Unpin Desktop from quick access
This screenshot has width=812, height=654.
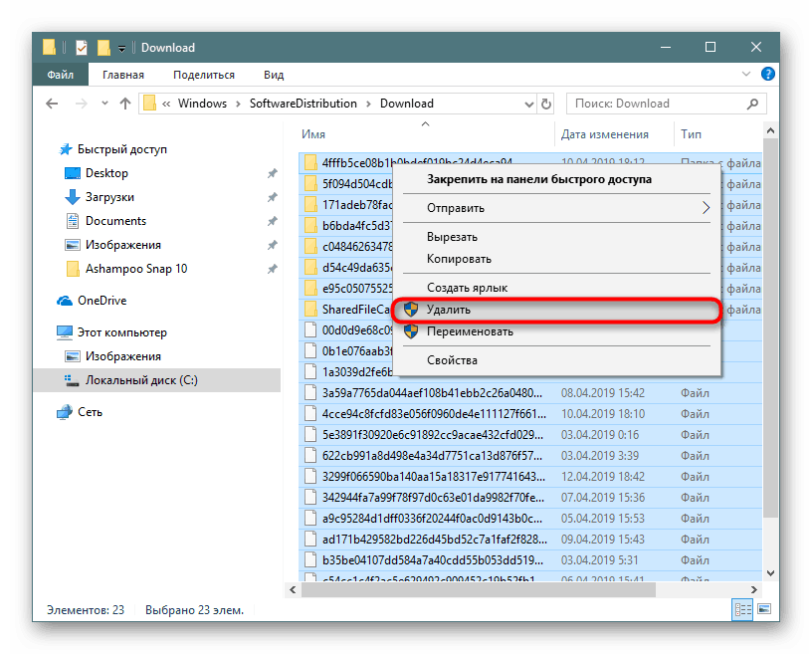click(x=273, y=173)
